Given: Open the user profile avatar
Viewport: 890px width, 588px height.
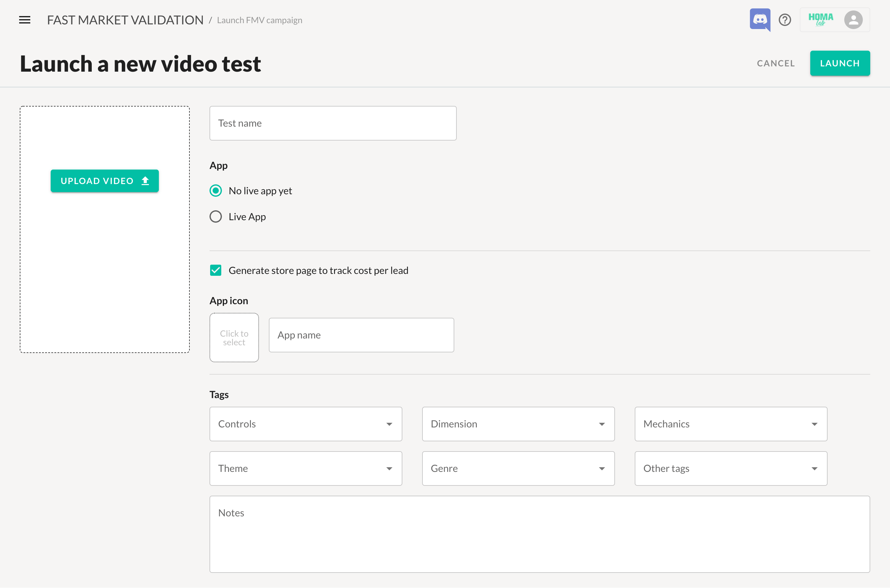Looking at the screenshot, I should coord(853,20).
